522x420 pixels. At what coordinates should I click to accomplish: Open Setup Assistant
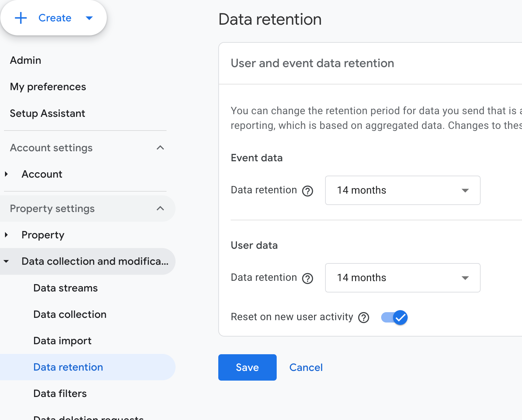tap(47, 114)
